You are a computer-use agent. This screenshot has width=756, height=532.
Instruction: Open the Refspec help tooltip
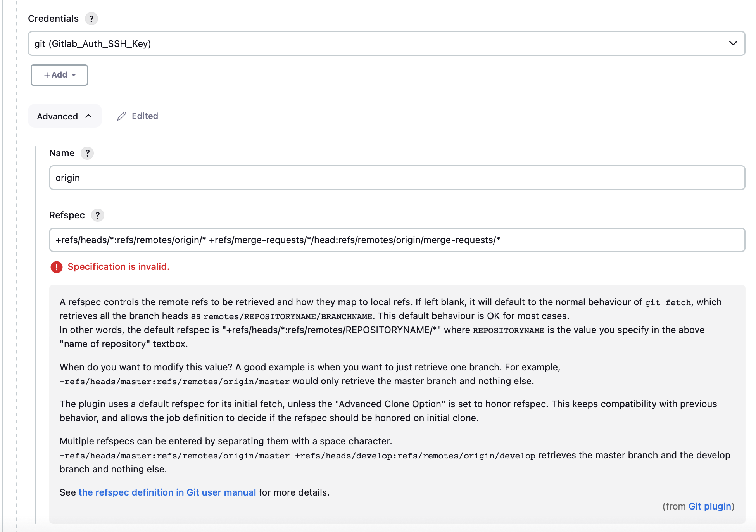(98, 215)
